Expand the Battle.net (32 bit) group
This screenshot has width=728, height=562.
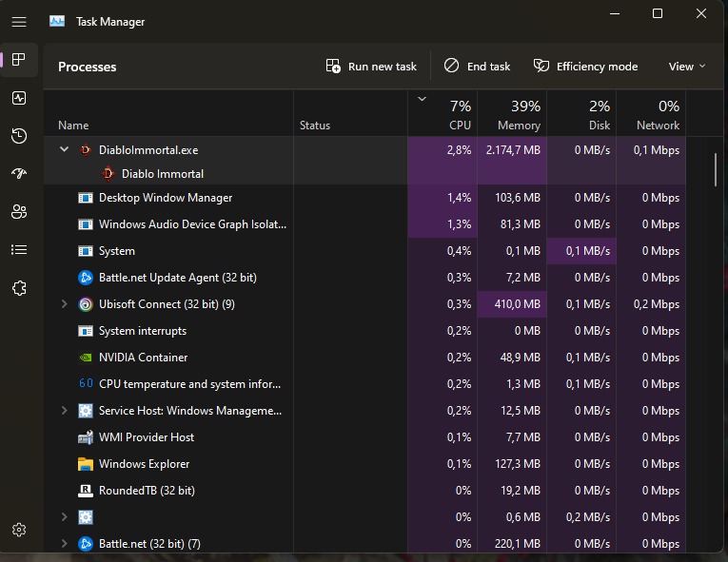coord(65,544)
